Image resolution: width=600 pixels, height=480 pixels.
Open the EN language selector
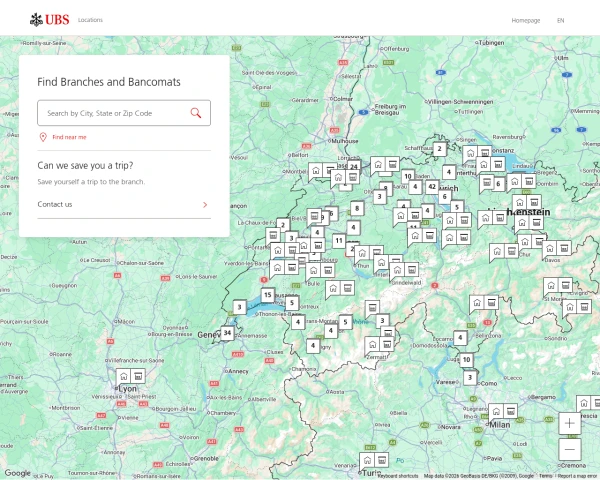(x=560, y=20)
